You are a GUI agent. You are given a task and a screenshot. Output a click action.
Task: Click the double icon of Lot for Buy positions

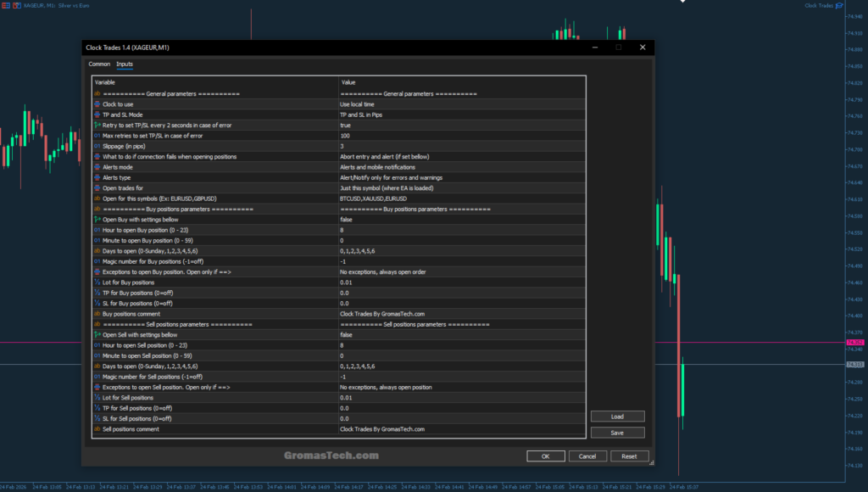click(x=97, y=282)
